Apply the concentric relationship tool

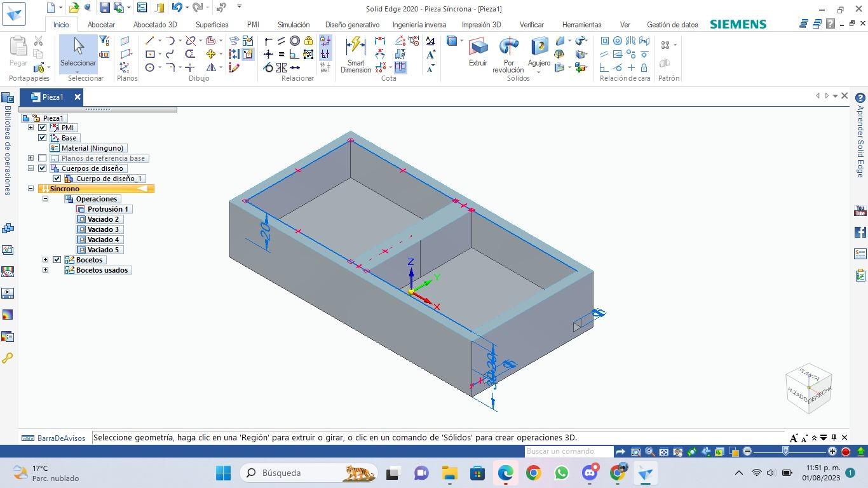(295, 41)
